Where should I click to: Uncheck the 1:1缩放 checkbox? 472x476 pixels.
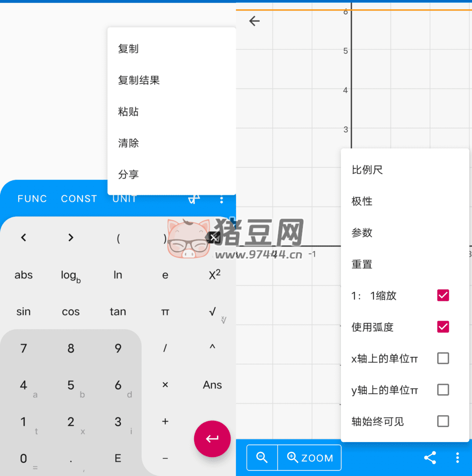443,295
